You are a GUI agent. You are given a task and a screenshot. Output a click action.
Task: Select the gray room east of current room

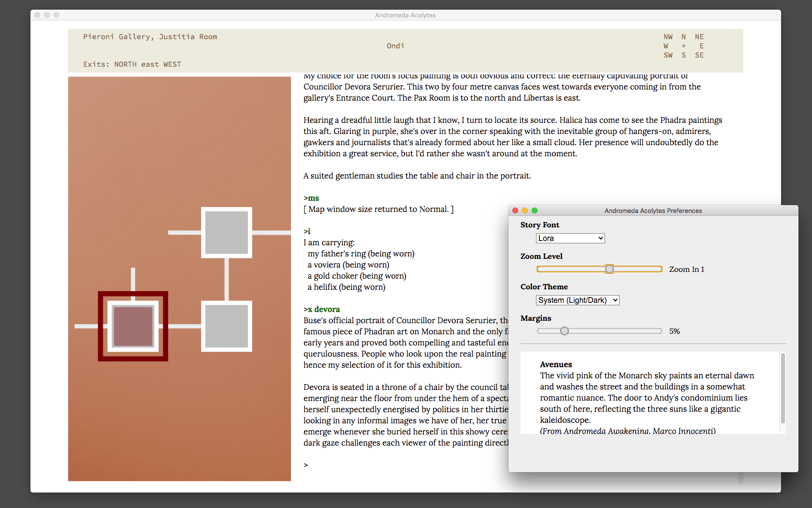coord(226,326)
